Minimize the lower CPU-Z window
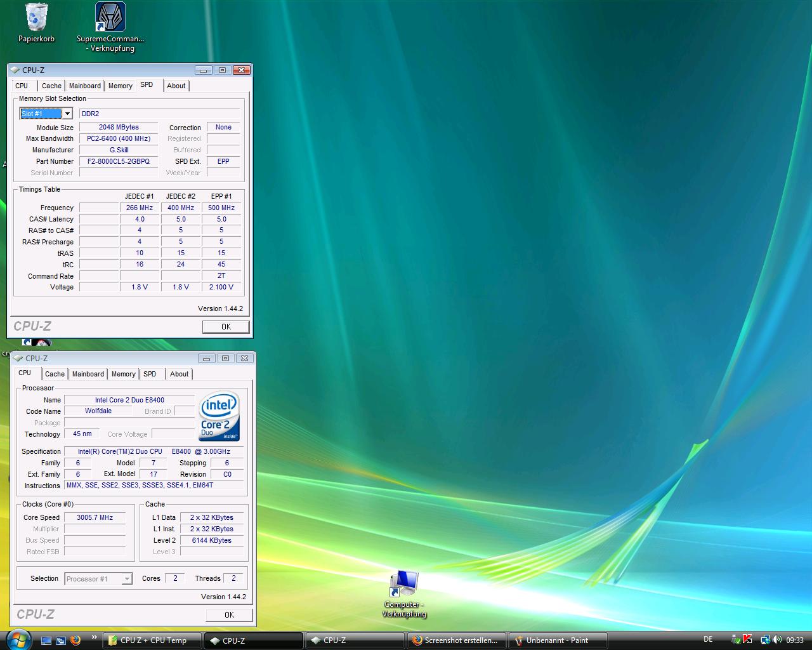 pyautogui.click(x=206, y=358)
